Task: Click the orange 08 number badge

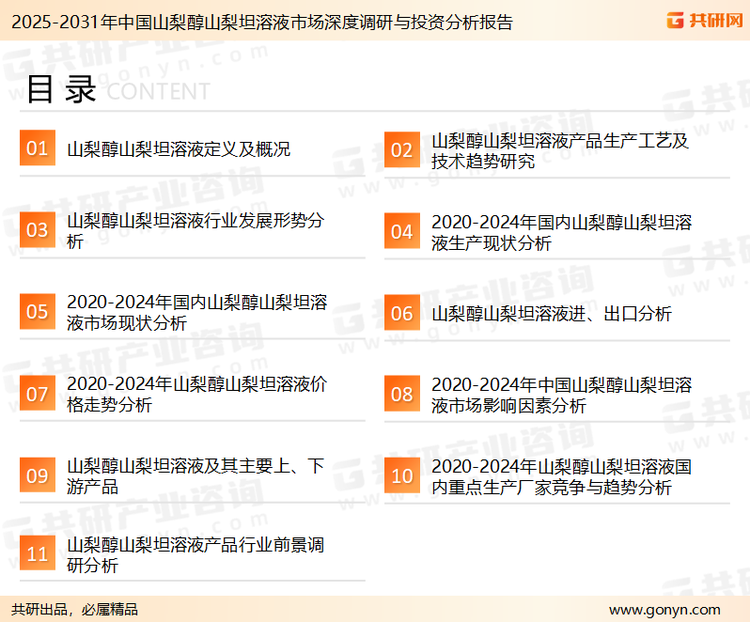Action: 402,394
